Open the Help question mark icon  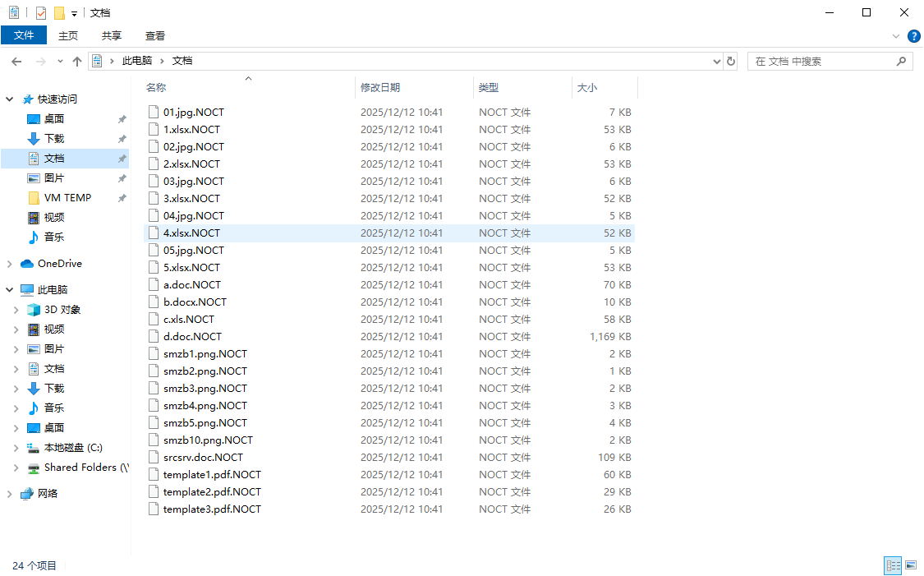pos(913,36)
